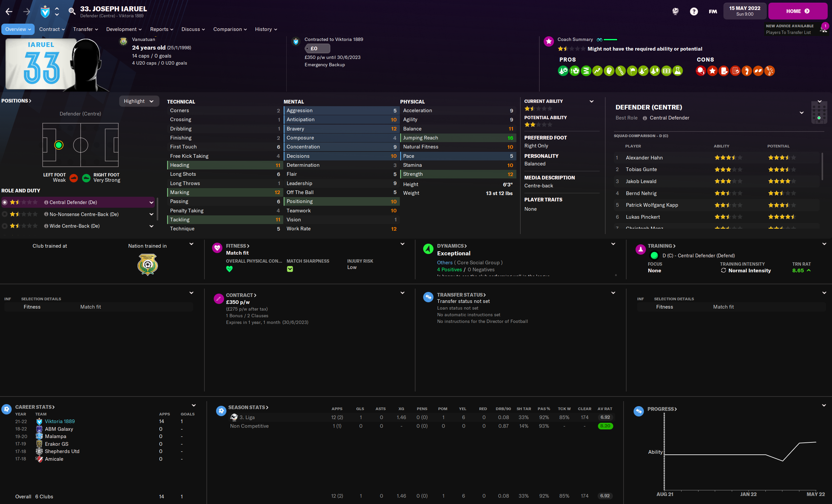832x504 pixels.
Task: Click the 15 May 2022 date box
Action: click(745, 11)
